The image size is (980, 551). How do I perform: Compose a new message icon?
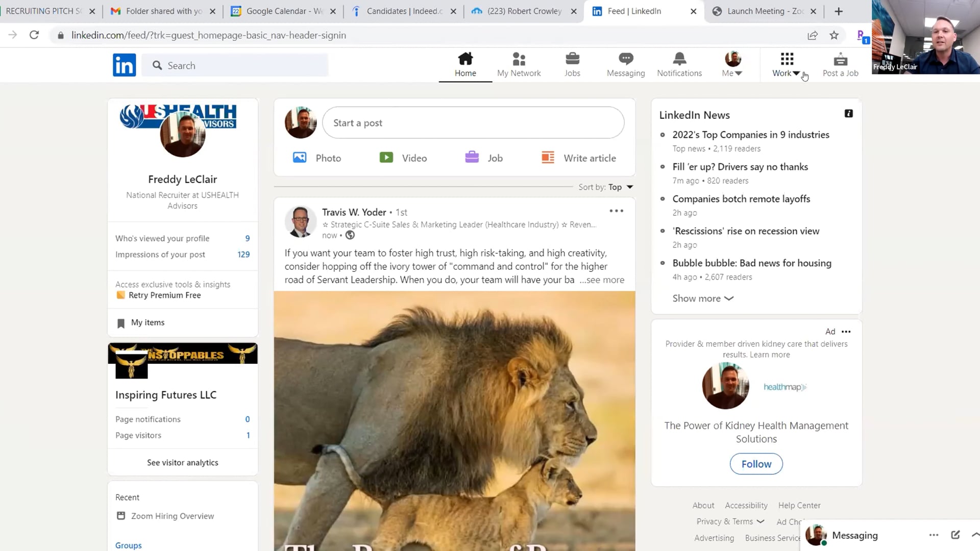[x=955, y=535]
